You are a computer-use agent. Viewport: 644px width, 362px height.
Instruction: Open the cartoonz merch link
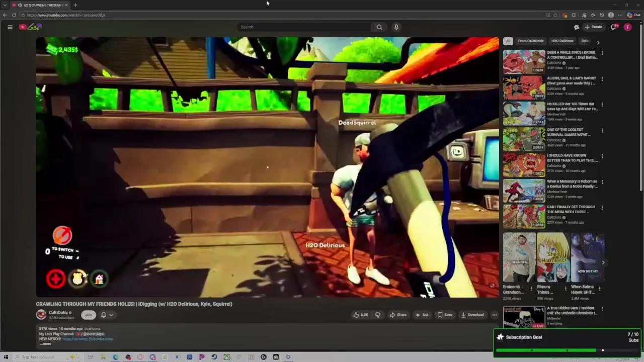(x=88, y=339)
